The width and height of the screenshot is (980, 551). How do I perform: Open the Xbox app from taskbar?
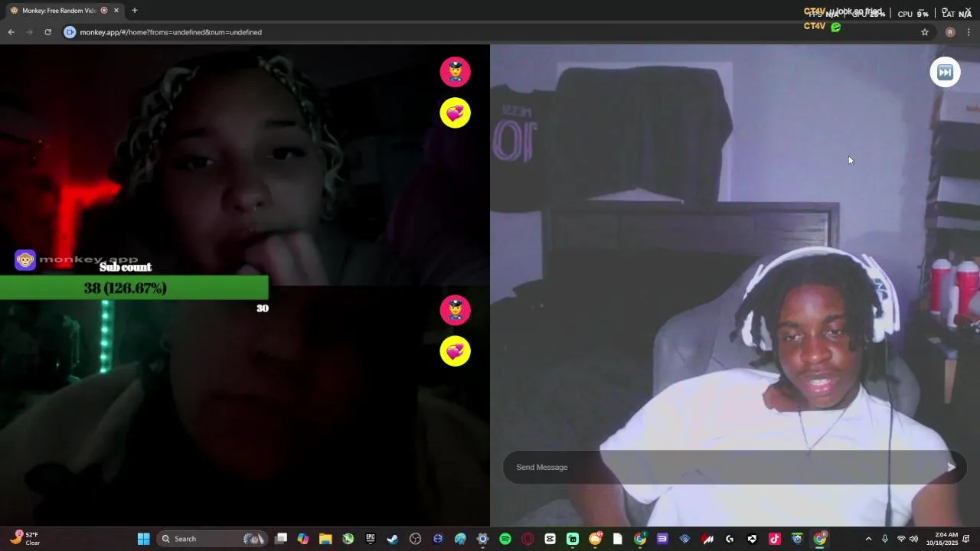click(x=348, y=539)
